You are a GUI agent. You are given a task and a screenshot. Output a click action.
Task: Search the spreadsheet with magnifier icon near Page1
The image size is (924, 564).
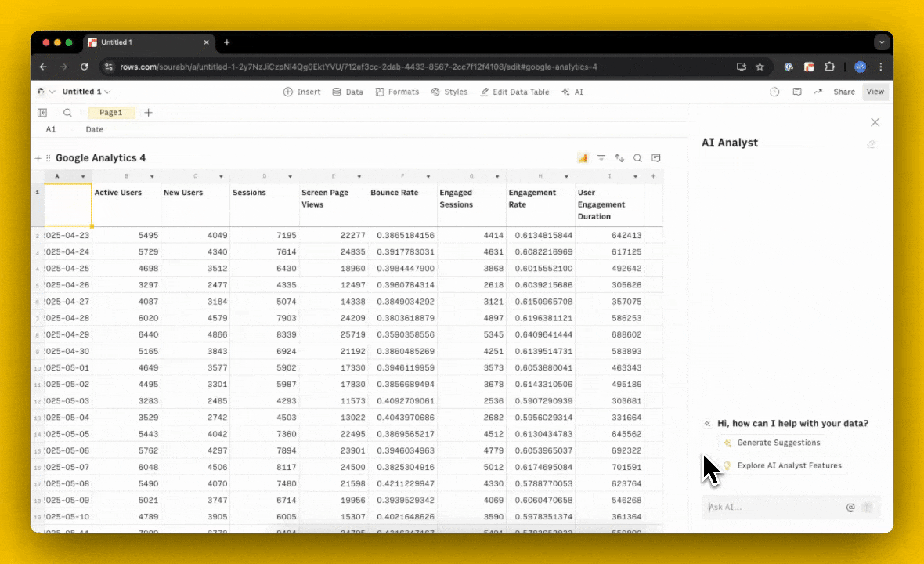[68, 113]
